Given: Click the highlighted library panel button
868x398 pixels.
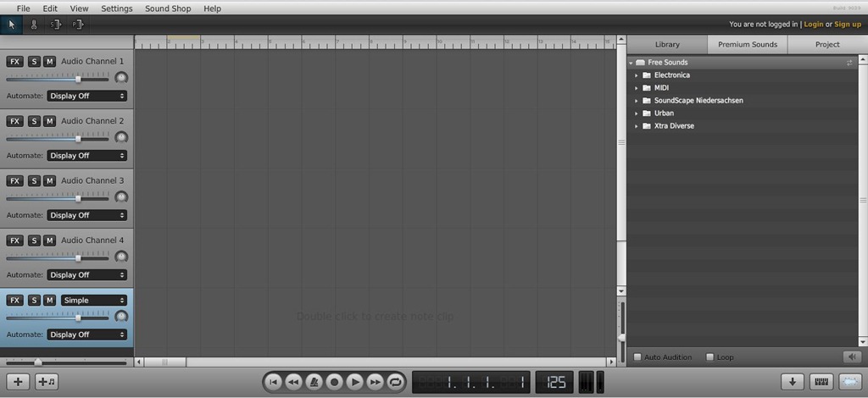Looking at the screenshot, I should click(x=851, y=382).
